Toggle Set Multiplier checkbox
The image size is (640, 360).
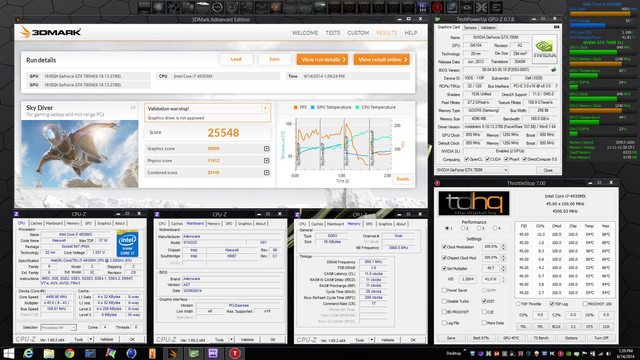444,269
